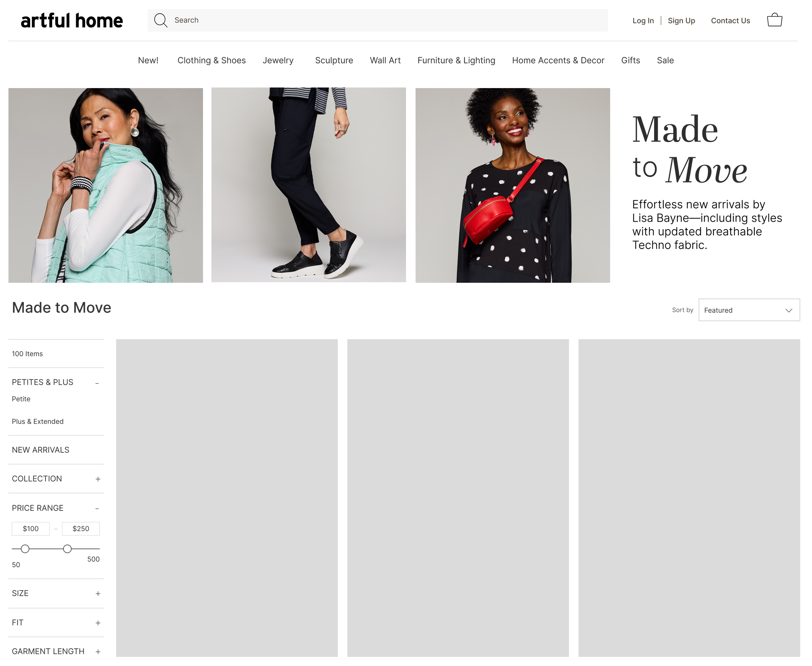Expand the Garment Length filter

pos(98,651)
